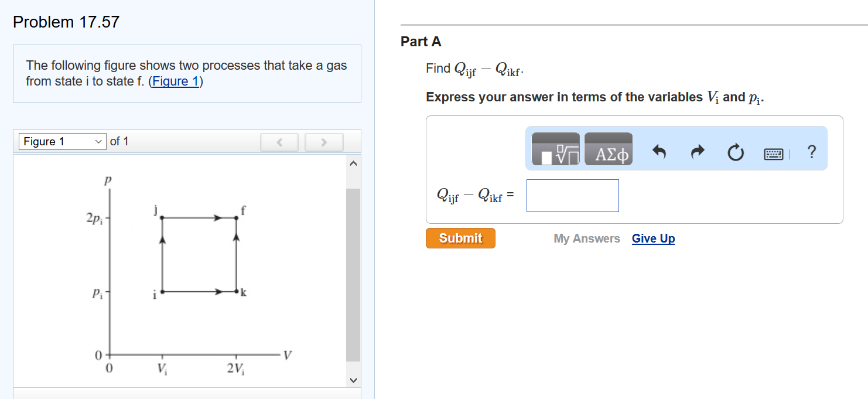Go to the previous figure chevron
The width and height of the screenshot is (868, 399).
(279, 142)
